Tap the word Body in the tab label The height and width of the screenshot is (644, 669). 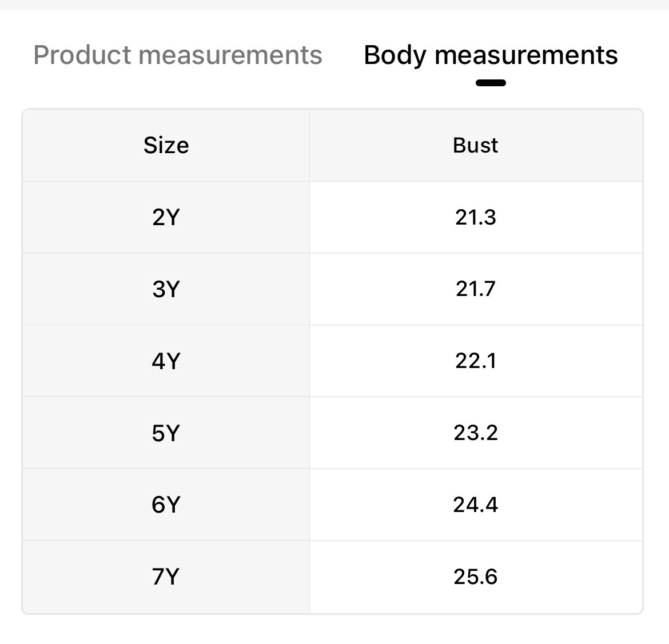[x=395, y=55]
